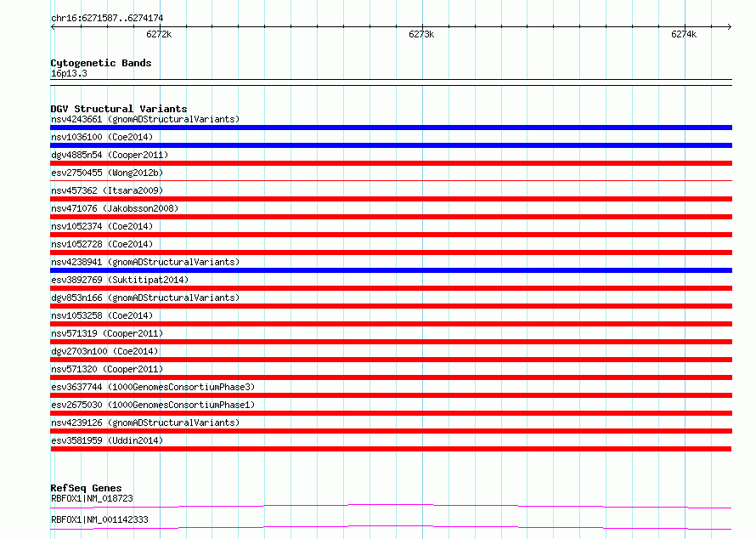Click nsv1052728 (Coe2014) label
This screenshot has height=539, width=756.
tap(102, 244)
